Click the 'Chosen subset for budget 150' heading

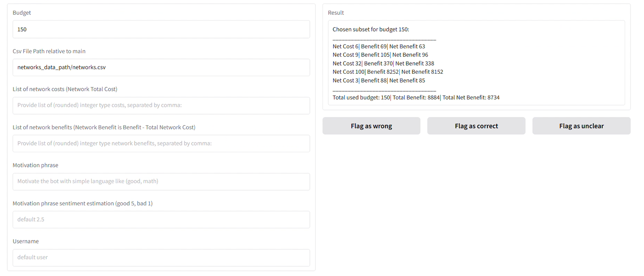coord(371,29)
